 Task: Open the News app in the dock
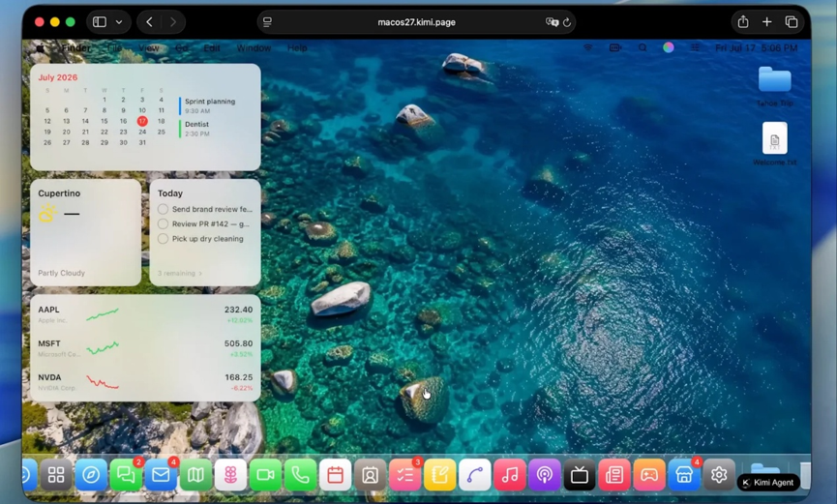click(x=614, y=475)
